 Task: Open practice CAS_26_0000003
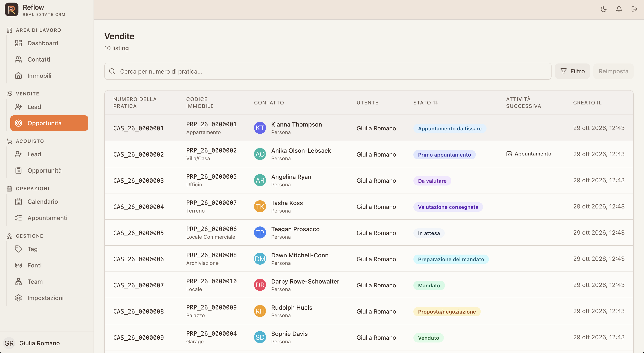139,181
